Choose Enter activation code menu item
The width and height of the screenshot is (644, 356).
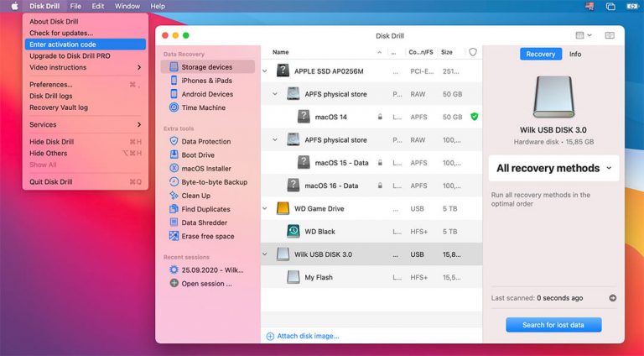coord(86,44)
